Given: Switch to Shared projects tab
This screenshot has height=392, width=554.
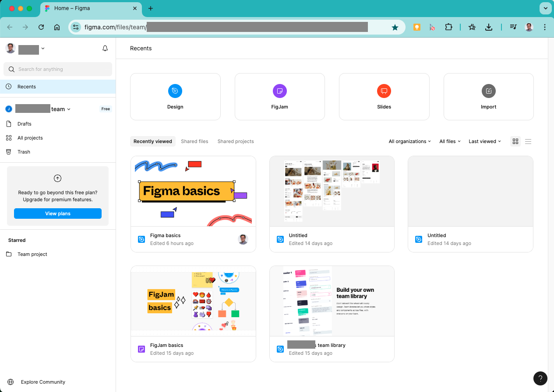Looking at the screenshot, I should click(x=236, y=141).
